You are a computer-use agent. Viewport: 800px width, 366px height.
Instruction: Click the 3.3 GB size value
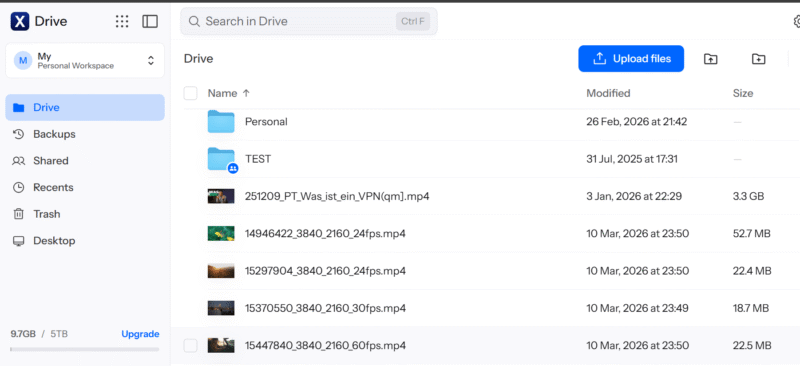[x=748, y=196]
